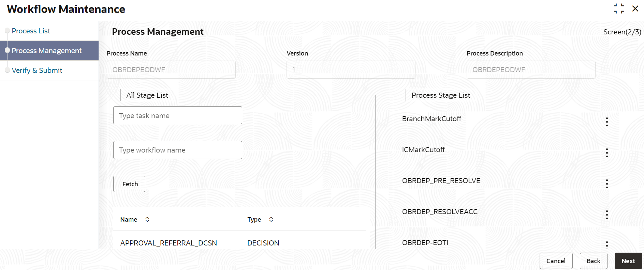Cancel the workflow maintenance
Screen dimensions: 644x270
coord(556,261)
